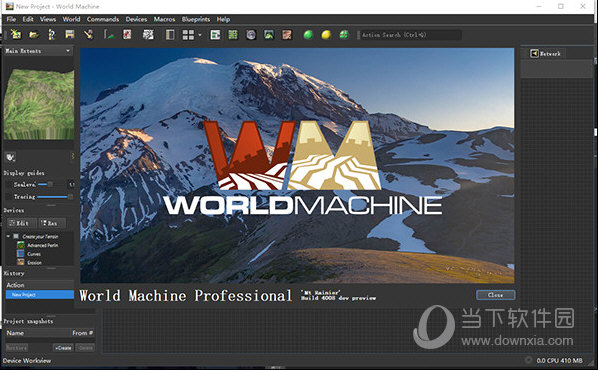Click the Create your Terrain group icon
The image size is (598, 370).
click(16, 236)
